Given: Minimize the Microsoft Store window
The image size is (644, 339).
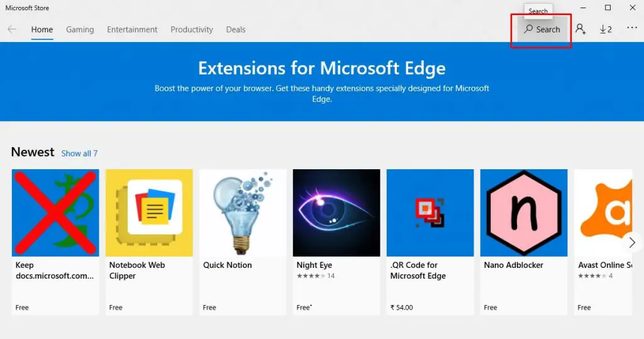Looking at the screenshot, I should click(x=583, y=8).
